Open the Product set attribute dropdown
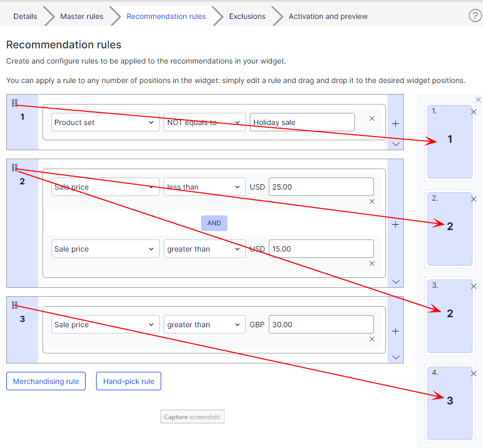Image resolution: width=483 pixels, height=448 pixels. coord(105,122)
